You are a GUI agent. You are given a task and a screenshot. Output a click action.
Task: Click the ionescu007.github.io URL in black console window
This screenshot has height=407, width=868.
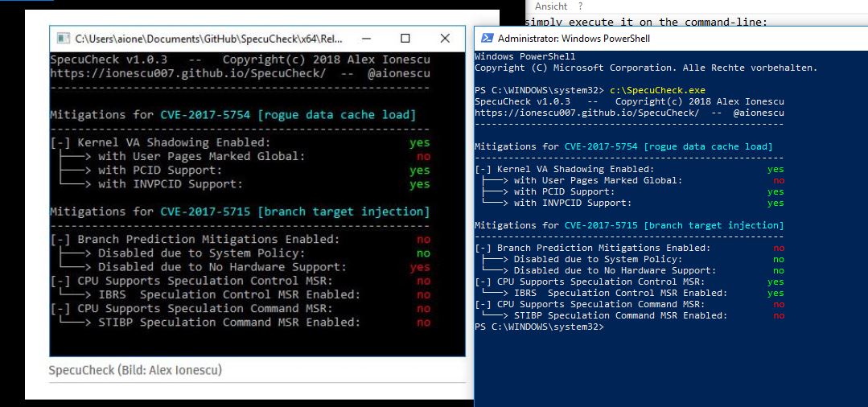[188, 73]
